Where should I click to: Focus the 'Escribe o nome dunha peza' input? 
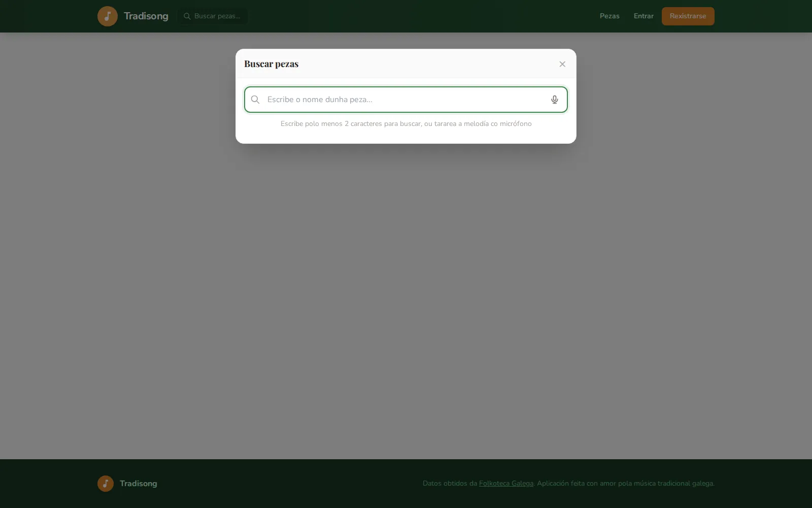coord(405,100)
